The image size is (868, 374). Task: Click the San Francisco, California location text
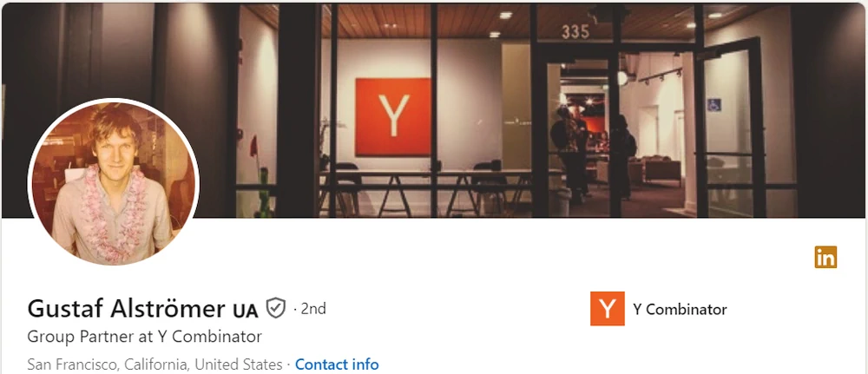pyautogui.click(x=155, y=364)
